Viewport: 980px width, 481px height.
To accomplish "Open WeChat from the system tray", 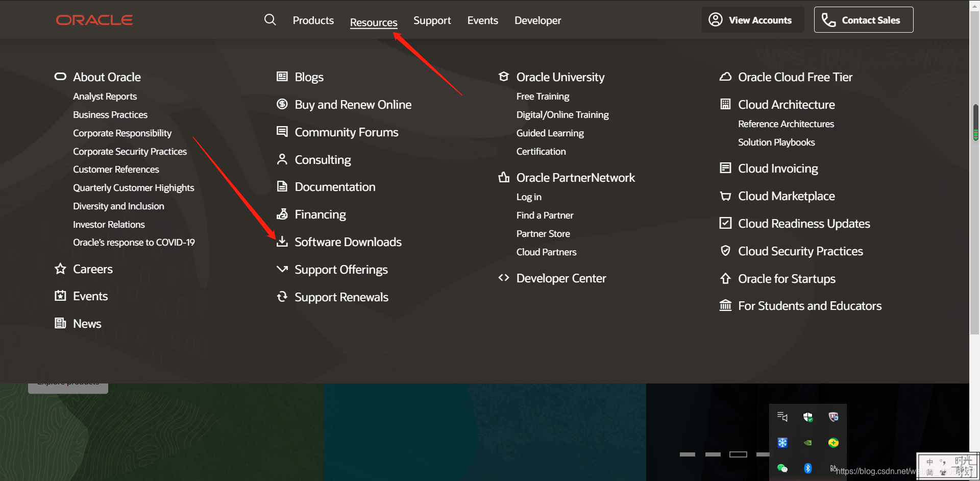I will (782, 468).
